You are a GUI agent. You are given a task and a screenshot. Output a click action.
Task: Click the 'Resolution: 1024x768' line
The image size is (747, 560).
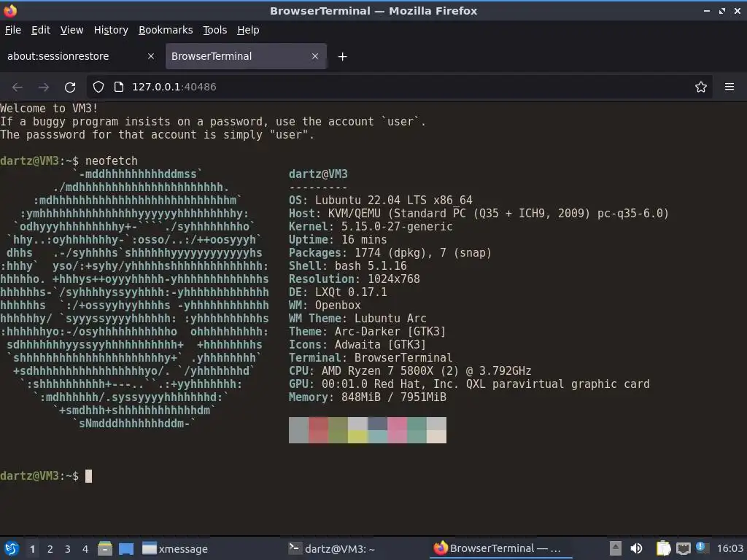click(355, 279)
